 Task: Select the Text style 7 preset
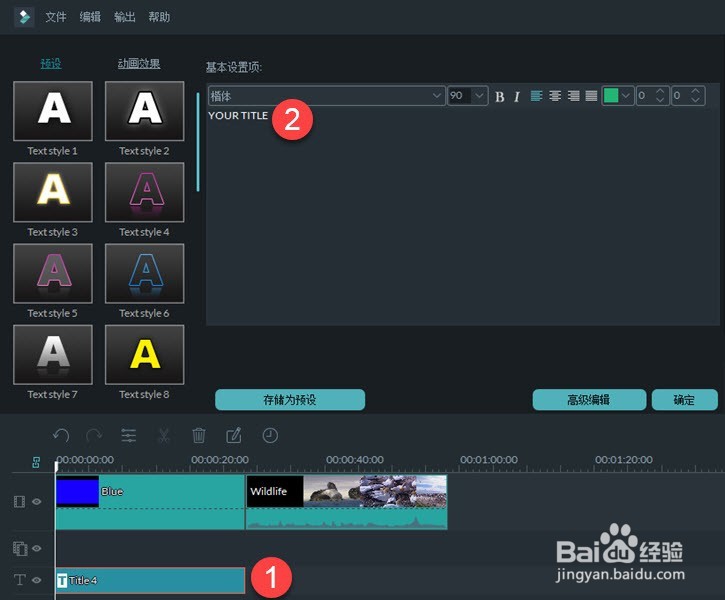coord(53,355)
